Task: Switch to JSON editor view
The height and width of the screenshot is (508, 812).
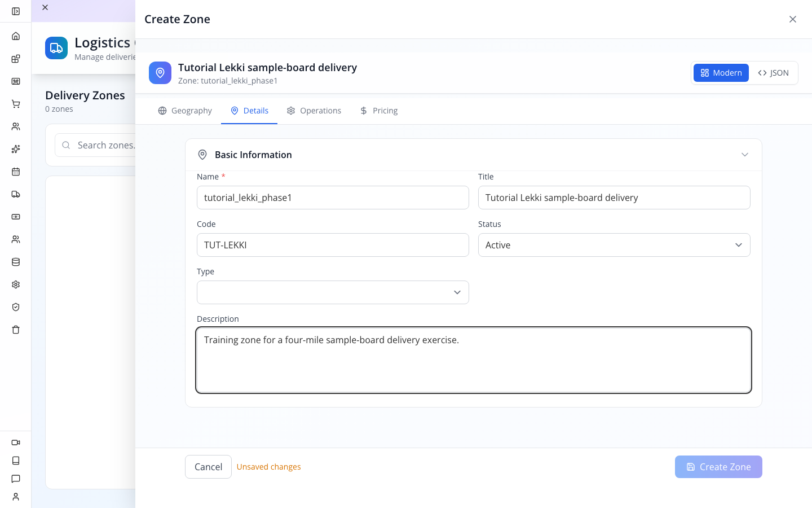Action: (x=773, y=73)
